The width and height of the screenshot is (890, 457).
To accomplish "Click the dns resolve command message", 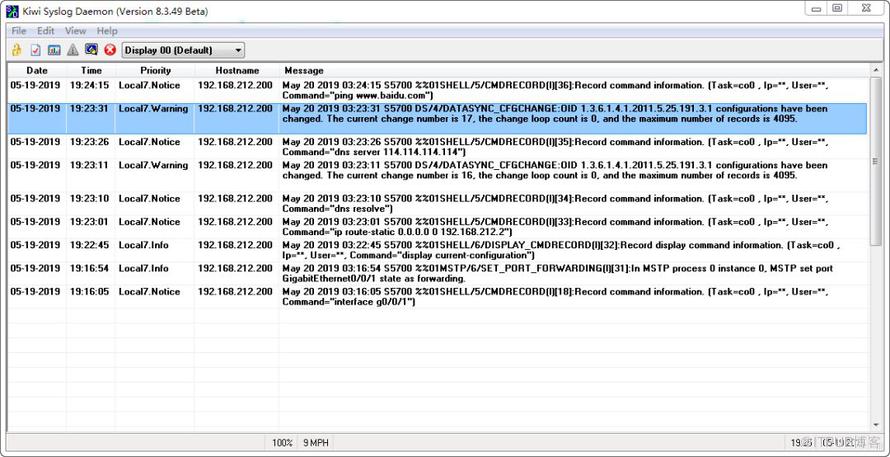I will tap(555, 204).
